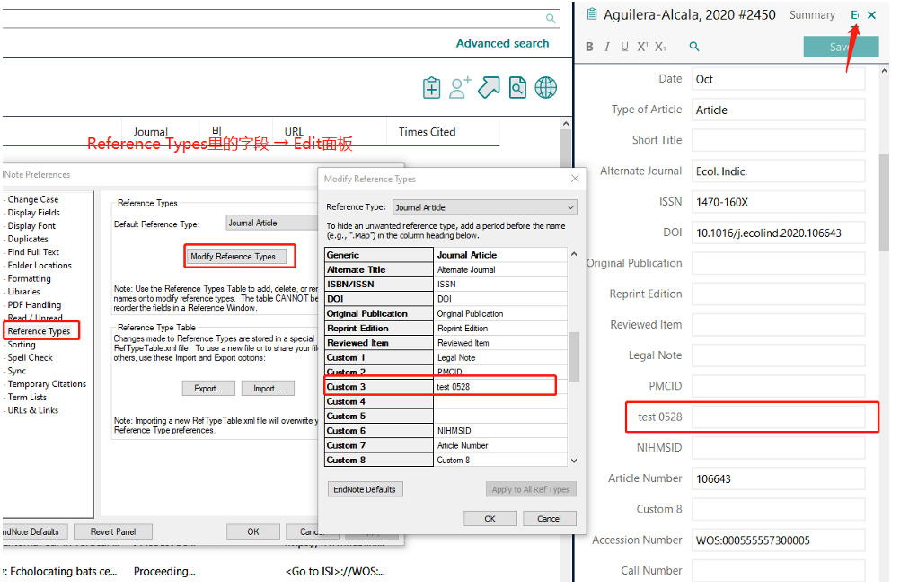Click the globe online search icon

pos(545,87)
